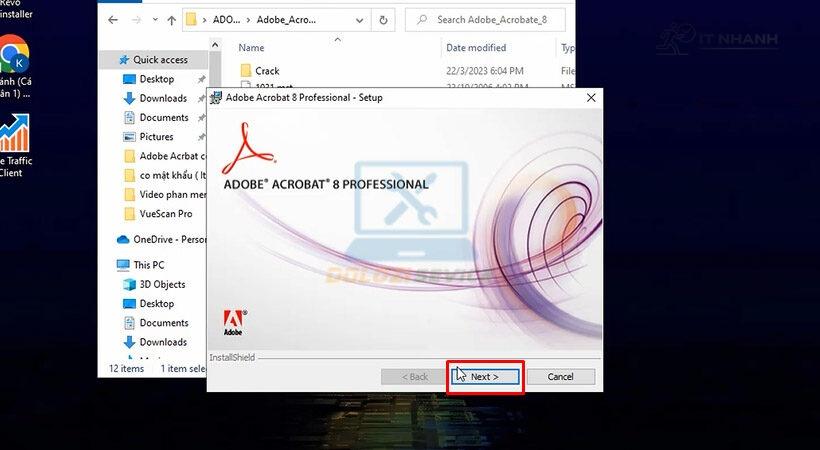The width and height of the screenshot is (820, 450).
Task: Open the Chrome desktop shortcut
Action: [x=15, y=67]
